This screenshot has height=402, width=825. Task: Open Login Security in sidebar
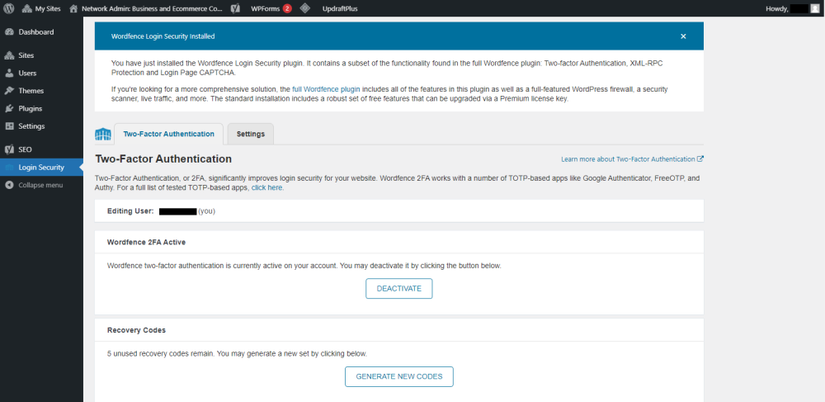pos(41,167)
